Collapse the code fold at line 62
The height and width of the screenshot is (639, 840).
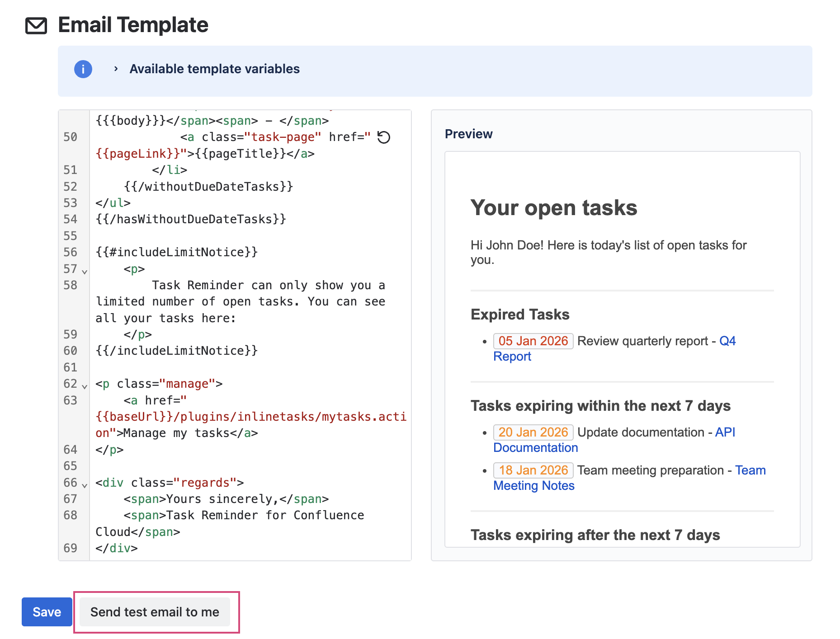pyautogui.click(x=84, y=386)
